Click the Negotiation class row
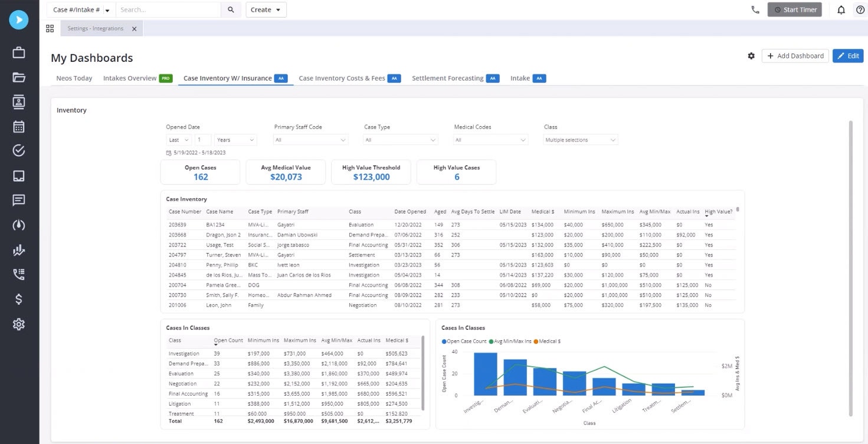 [x=293, y=384]
